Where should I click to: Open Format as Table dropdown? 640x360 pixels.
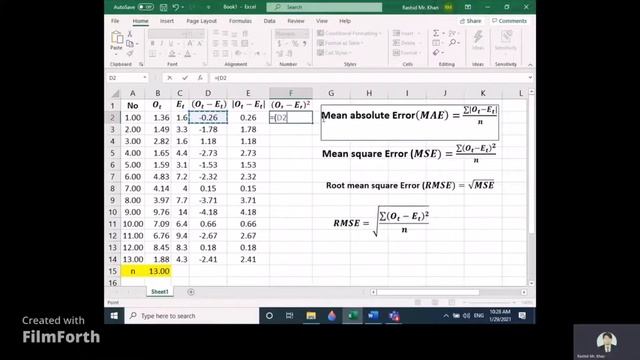(340, 43)
